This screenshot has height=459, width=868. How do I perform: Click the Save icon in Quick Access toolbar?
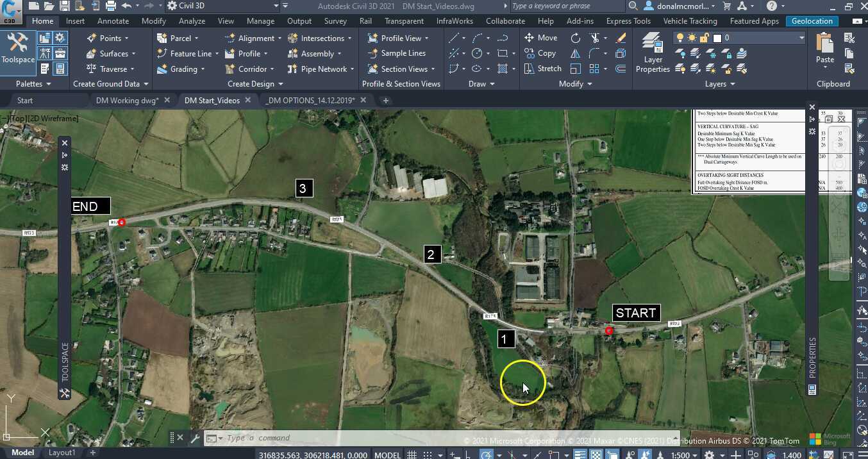[65, 6]
